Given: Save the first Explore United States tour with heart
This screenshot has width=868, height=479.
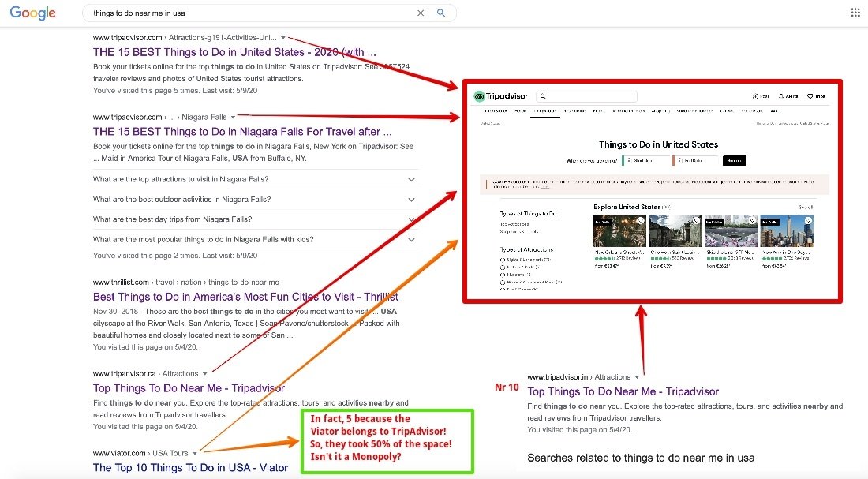Looking at the screenshot, I should click(x=641, y=221).
